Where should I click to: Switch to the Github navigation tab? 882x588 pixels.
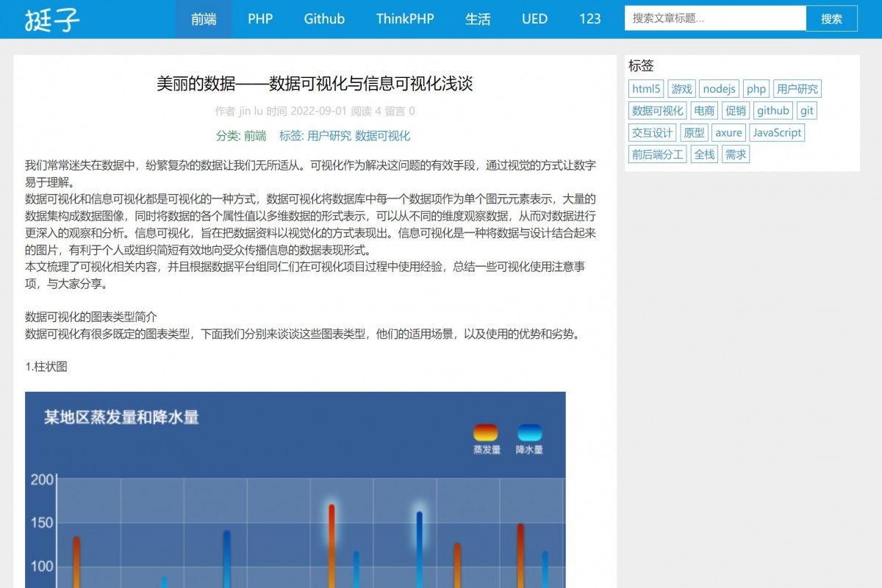point(324,20)
